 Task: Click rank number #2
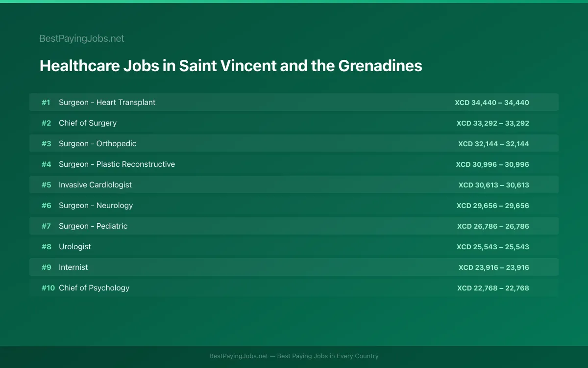[46, 123]
